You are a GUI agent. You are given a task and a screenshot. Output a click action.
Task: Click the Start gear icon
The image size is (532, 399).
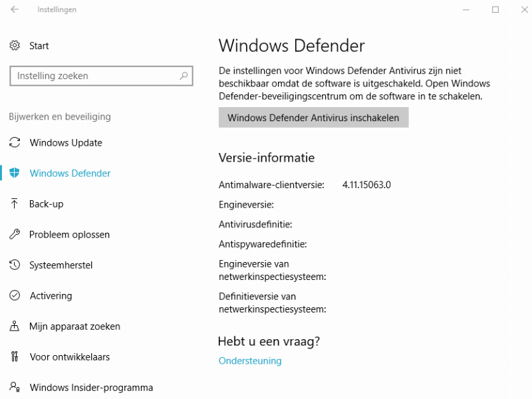15,46
